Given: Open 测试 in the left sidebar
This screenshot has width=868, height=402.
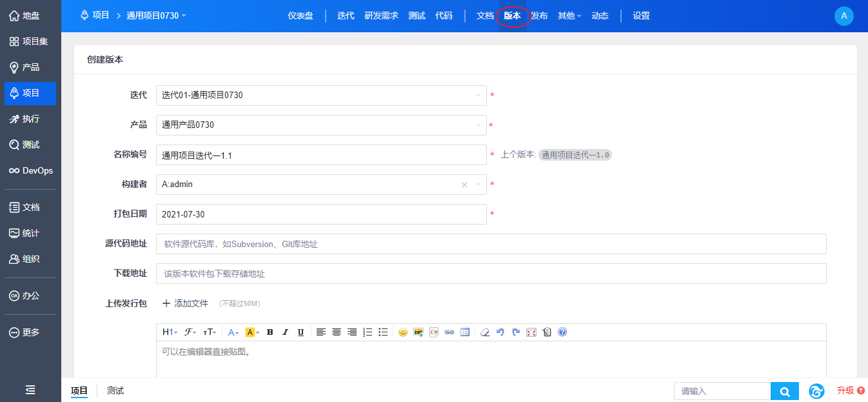Looking at the screenshot, I should [x=30, y=145].
